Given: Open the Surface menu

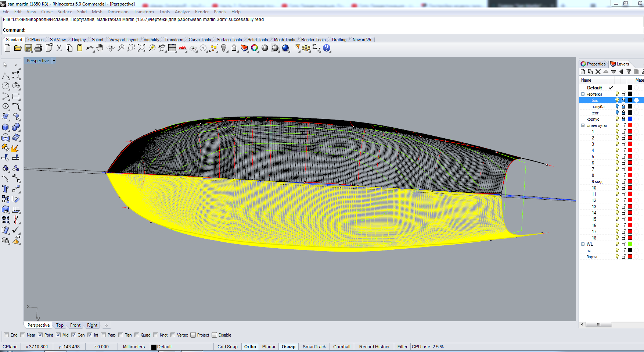Looking at the screenshot, I should (65, 12).
